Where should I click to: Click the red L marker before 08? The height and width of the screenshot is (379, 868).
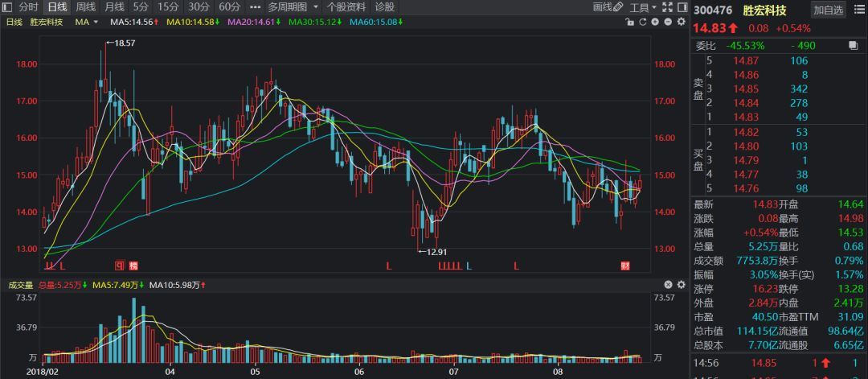tap(517, 266)
